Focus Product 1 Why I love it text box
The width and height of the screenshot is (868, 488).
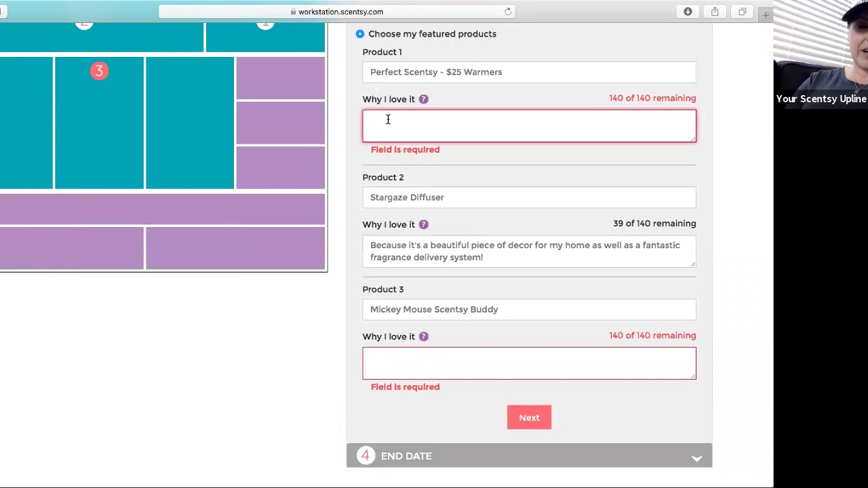pyautogui.click(x=529, y=126)
